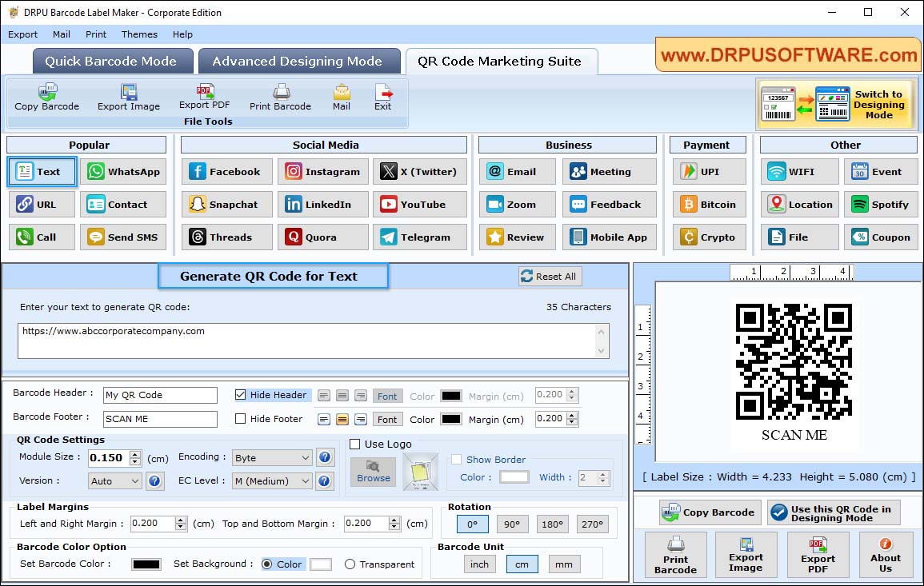Select the Coupon QR code type
The height and width of the screenshot is (586, 924).
tap(881, 237)
